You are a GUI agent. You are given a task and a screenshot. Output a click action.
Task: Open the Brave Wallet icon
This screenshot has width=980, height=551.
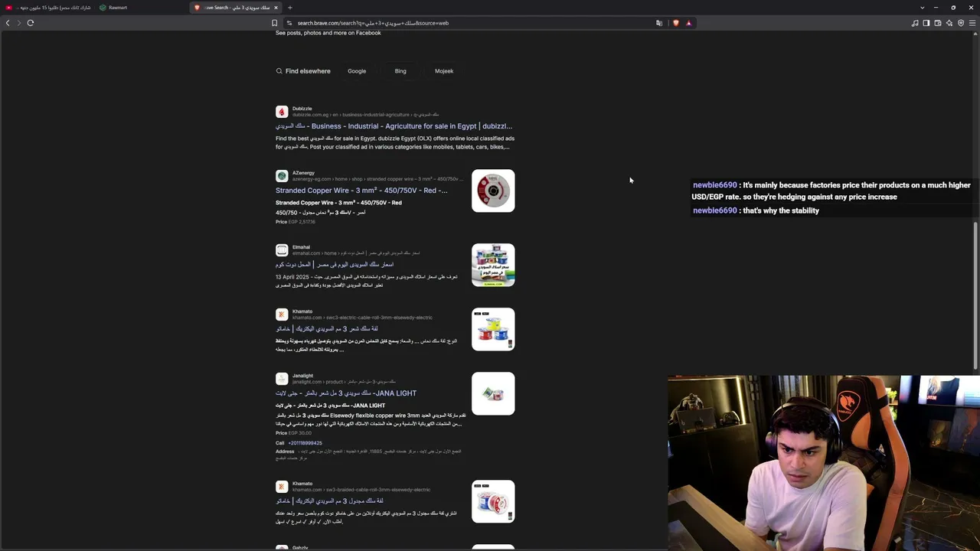pyautogui.click(x=938, y=23)
